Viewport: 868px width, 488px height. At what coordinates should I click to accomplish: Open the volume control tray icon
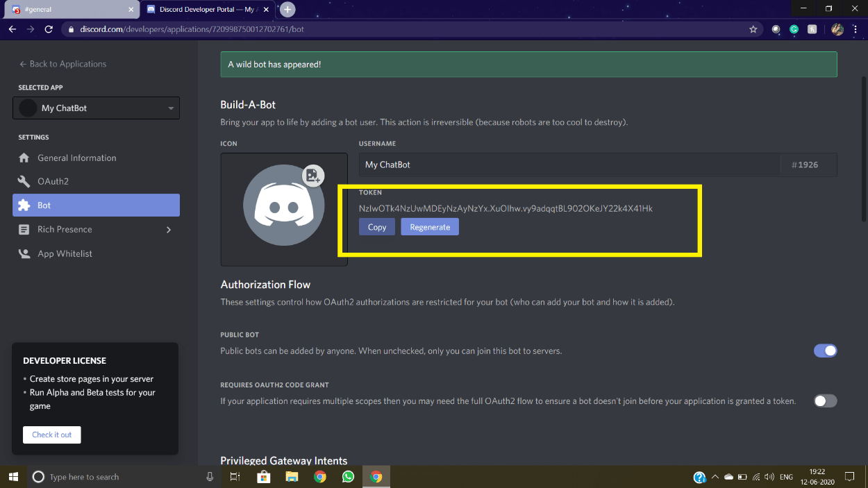[x=769, y=477]
